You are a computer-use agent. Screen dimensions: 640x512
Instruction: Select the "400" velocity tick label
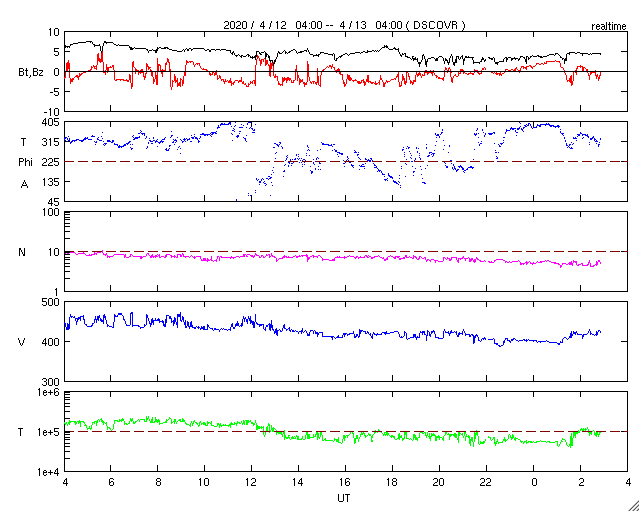pyautogui.click(x=52, y=342)
